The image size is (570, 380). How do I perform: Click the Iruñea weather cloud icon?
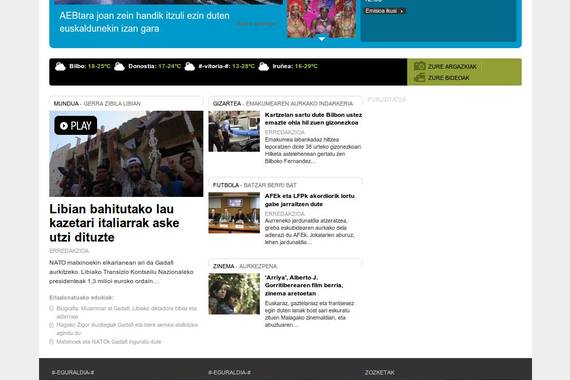pyautogui.click(x=264, y=67)
